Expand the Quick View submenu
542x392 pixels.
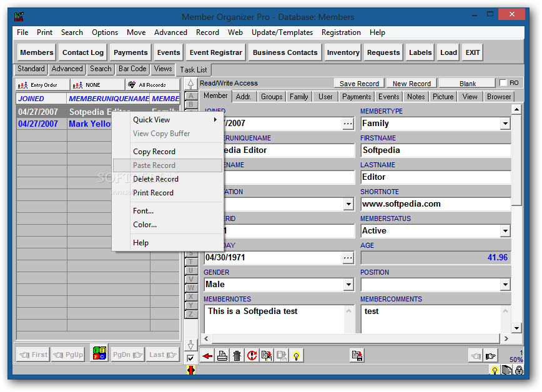click(167, 120)
